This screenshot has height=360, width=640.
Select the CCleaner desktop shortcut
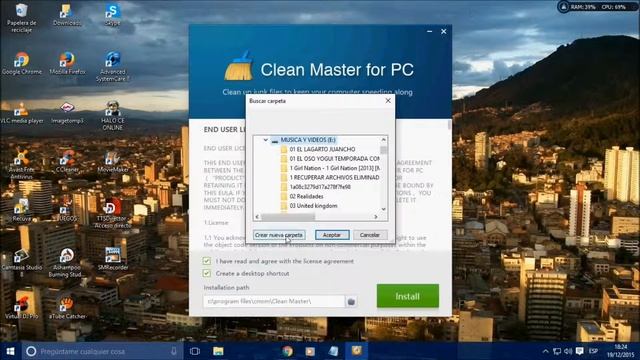pos(67,162)
